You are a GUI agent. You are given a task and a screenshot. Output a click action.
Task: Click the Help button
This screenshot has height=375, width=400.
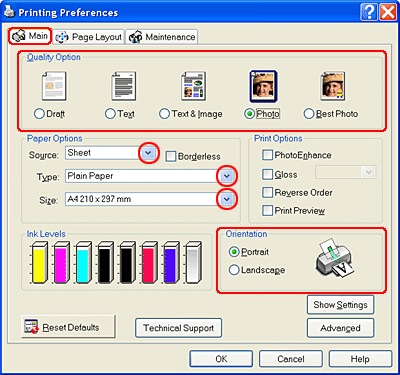(x=360, y=359)
